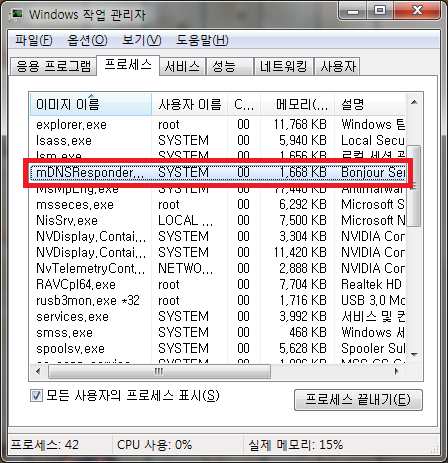Click horizontal scrollbar left arrow
448x463 pixels.
(x=38, y=371)
